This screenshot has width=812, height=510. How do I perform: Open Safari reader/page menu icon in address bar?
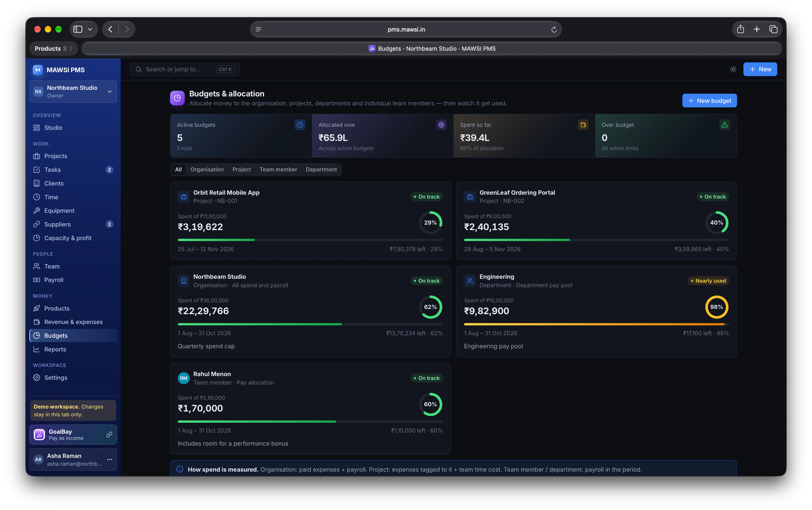pyautogui.click(x=259, y=29)
